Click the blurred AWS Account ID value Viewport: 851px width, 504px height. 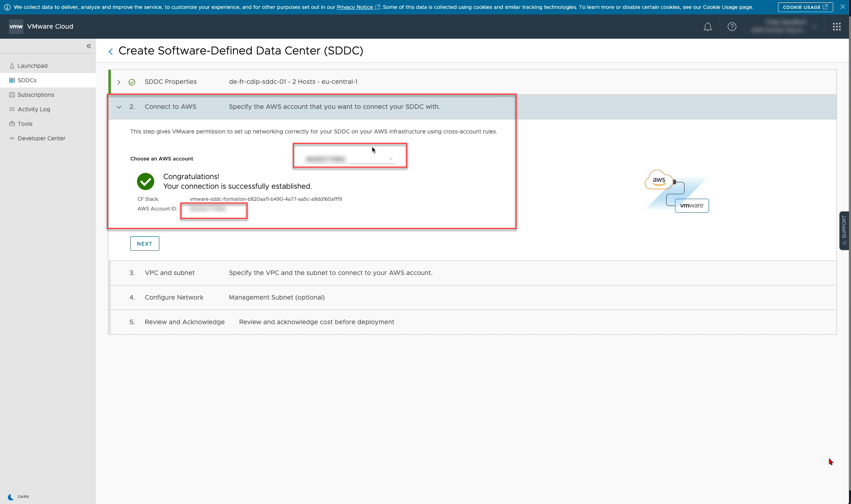pyautogui.click(x=207, y=209)
